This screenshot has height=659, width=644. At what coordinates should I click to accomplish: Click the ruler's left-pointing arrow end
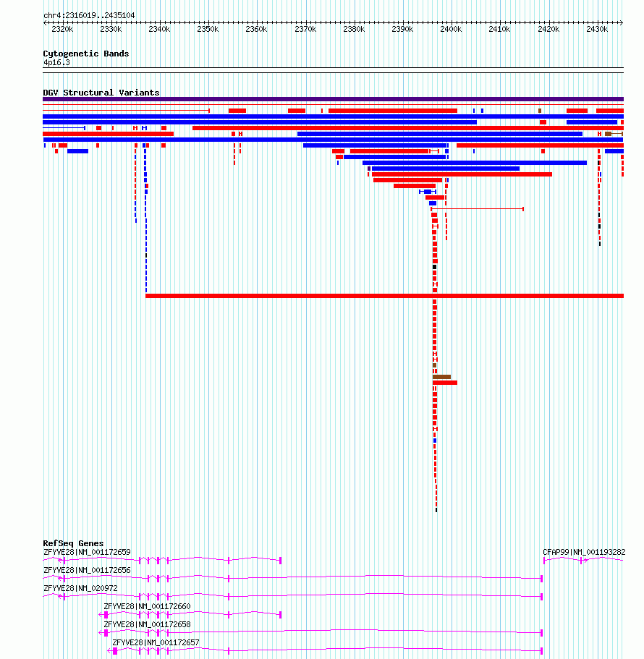pos(45,22)
